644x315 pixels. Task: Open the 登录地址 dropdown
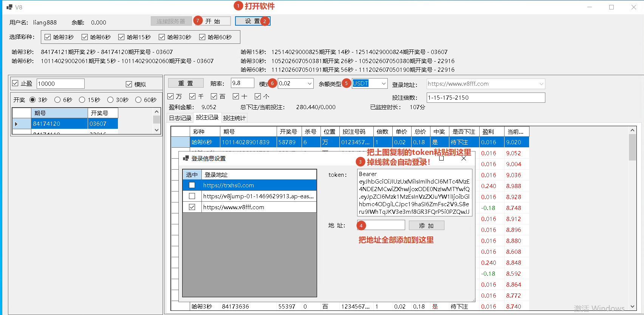[541, 84]
